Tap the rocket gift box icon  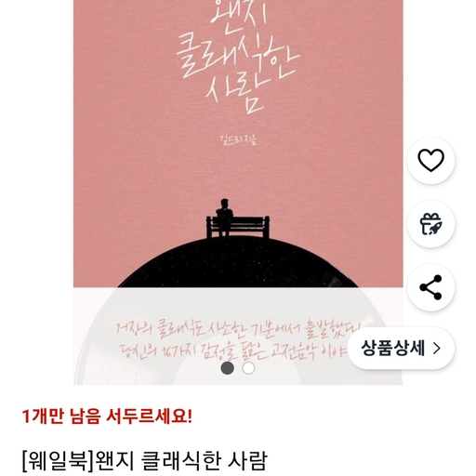[430, 224]
